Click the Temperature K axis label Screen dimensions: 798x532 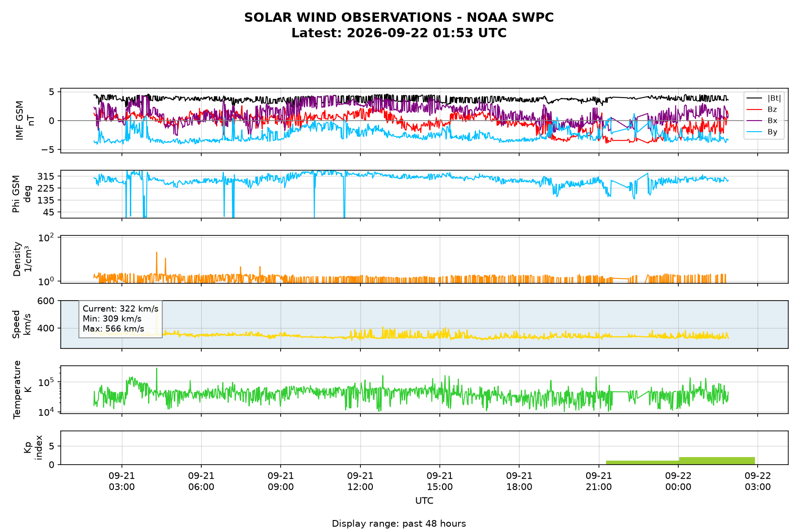[x=22, y=389]
